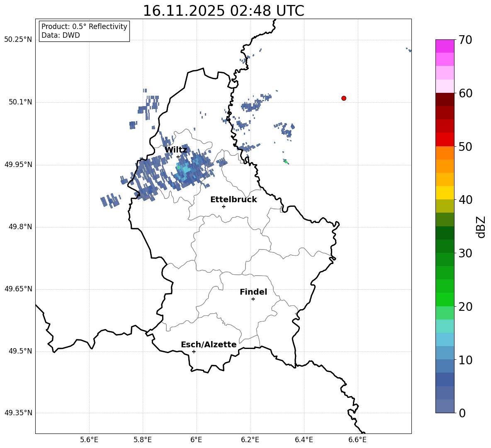Image resolution: width=491 pixels, height=448 pixels.
Task: Click the Wiltz station cross marker
Action: point(178,157)
